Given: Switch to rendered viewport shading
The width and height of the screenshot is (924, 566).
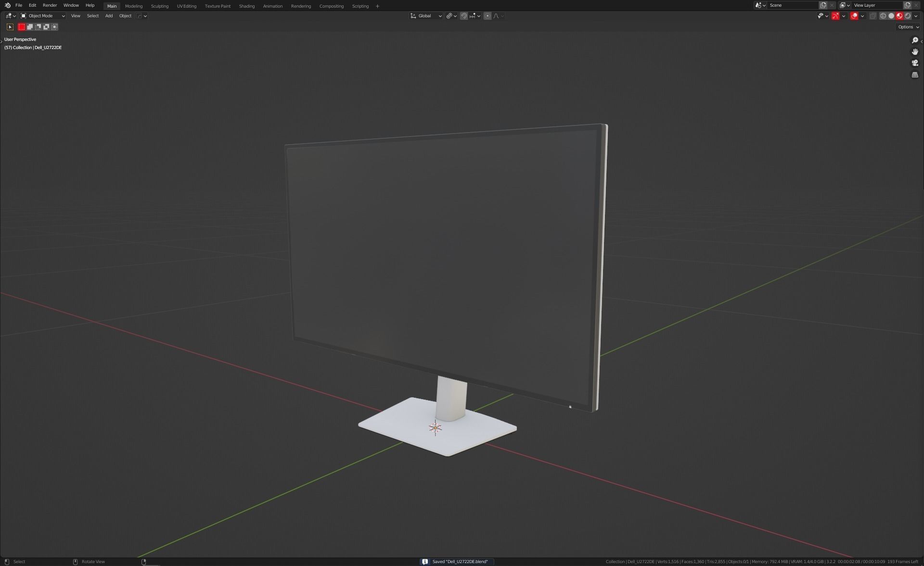Looking at the screenshot, I should (x=908, y=16).
